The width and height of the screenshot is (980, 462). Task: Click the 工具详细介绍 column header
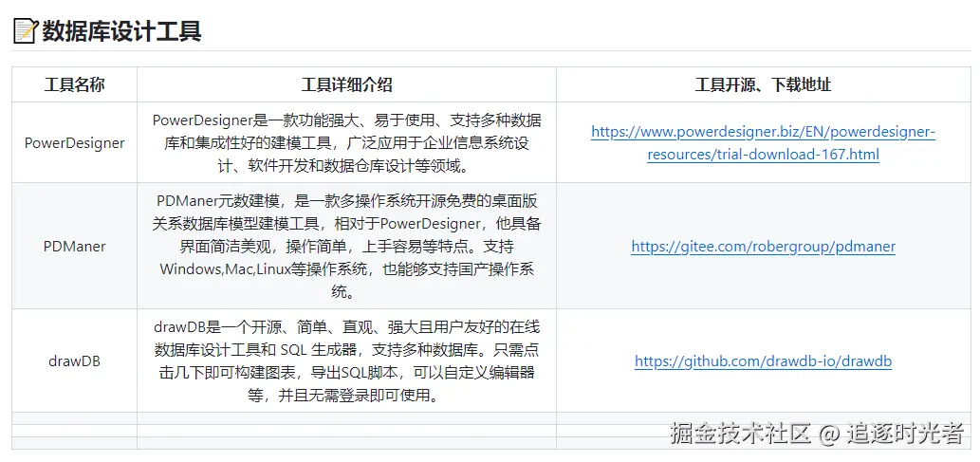[347, 85]
